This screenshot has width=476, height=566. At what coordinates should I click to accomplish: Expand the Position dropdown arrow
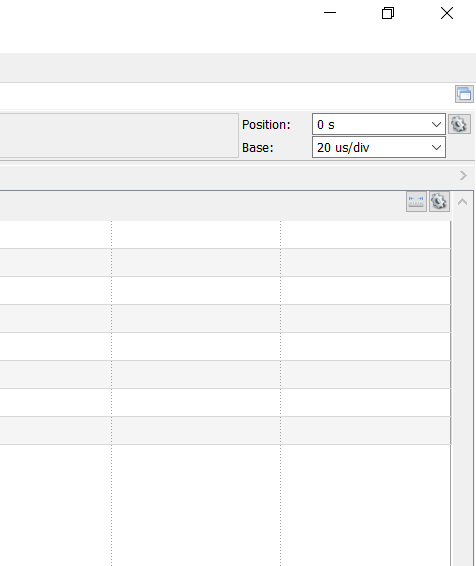coord(436,125)
